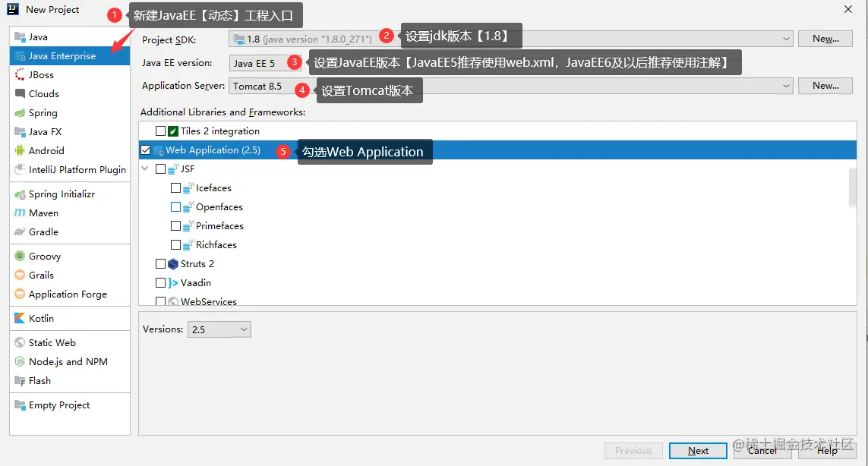Open the Project SDK dropdown

coord(511,39)
